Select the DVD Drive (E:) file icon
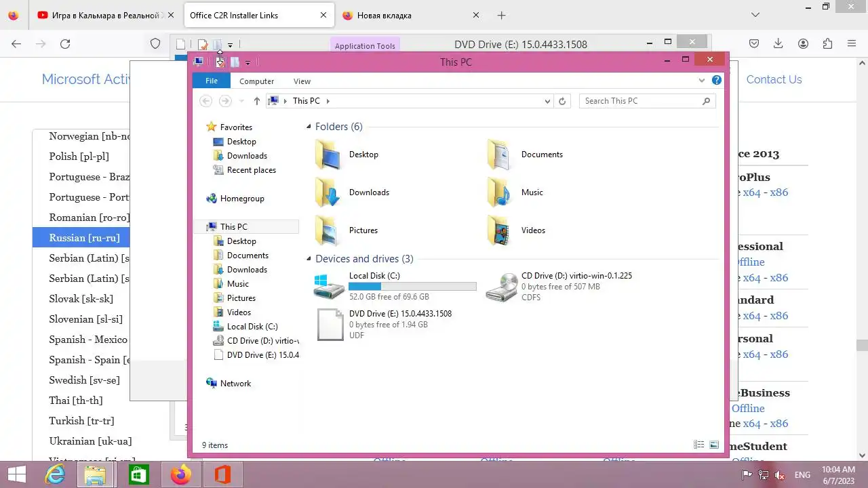 coord(330,325)
